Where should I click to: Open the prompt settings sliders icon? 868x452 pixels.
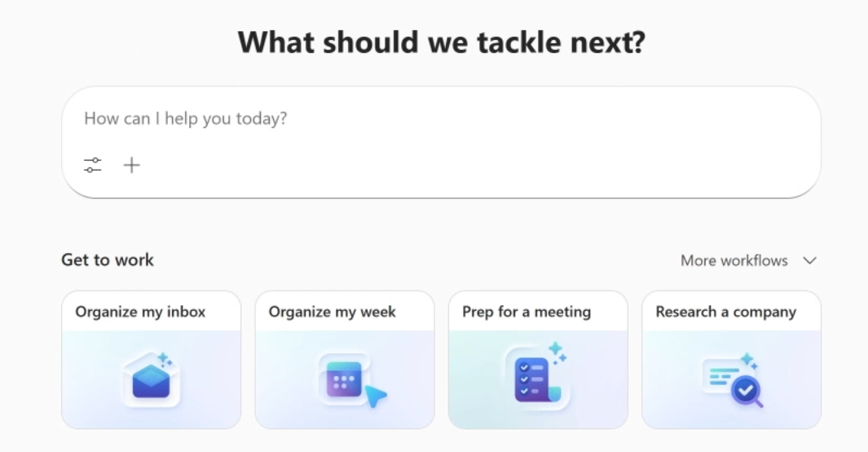coord(93,166)
